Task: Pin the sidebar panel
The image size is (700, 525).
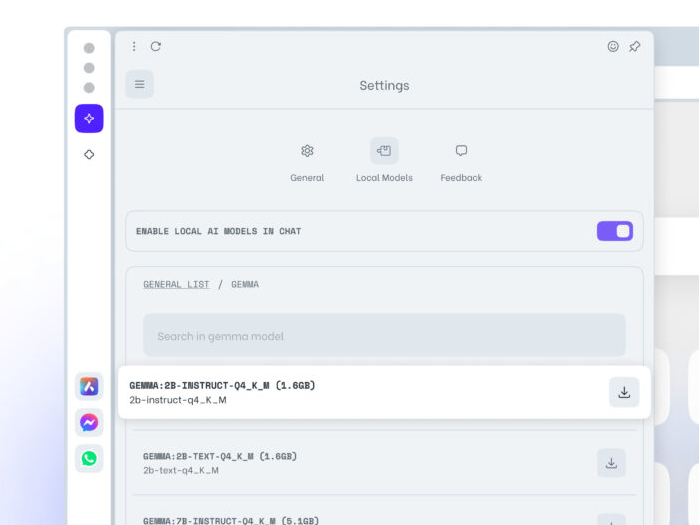Action: click(x=634, y=46)
